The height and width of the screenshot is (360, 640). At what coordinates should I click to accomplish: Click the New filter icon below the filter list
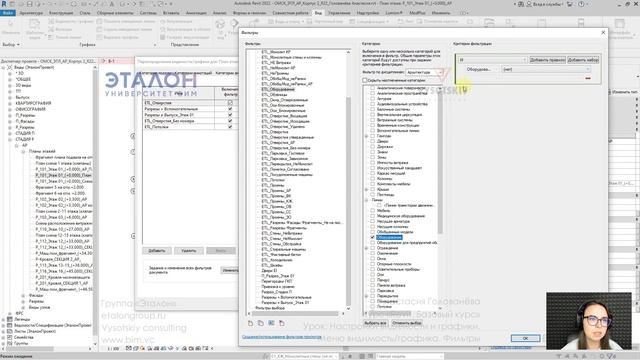tap(250, 323)
